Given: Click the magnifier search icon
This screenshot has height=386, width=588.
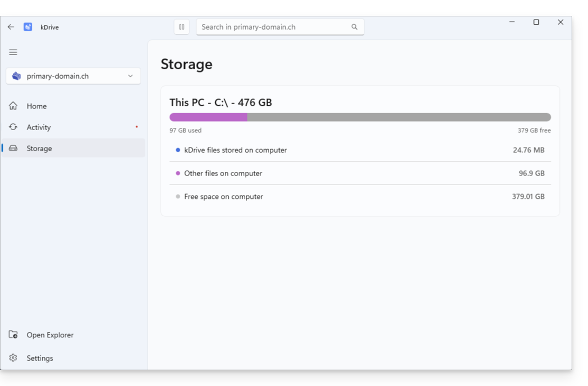Looking at the screenshot, I should tap(354, 27).
